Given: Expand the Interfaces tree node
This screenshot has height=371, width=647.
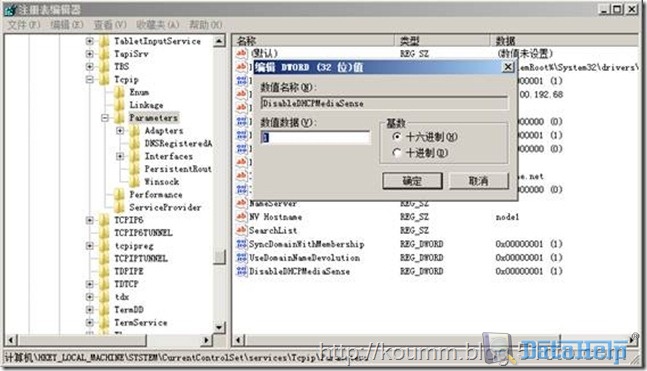Looking at the screenshot, I should point(120,156).
